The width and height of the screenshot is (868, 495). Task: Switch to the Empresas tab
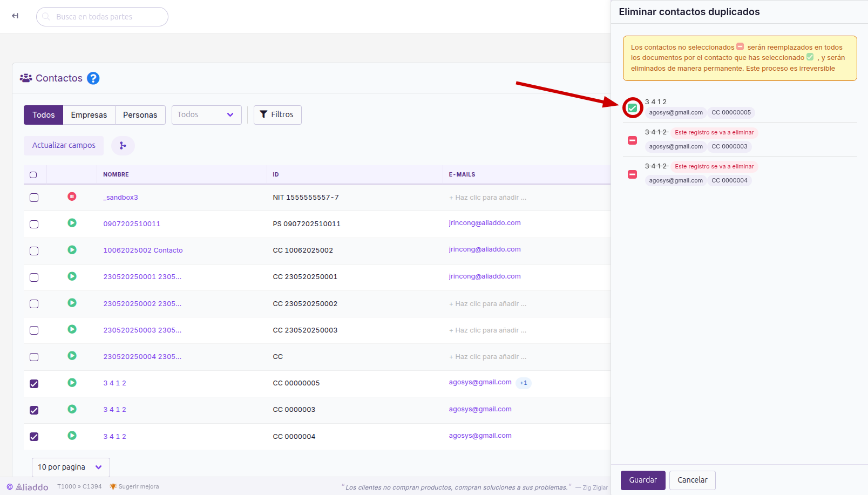89,115
